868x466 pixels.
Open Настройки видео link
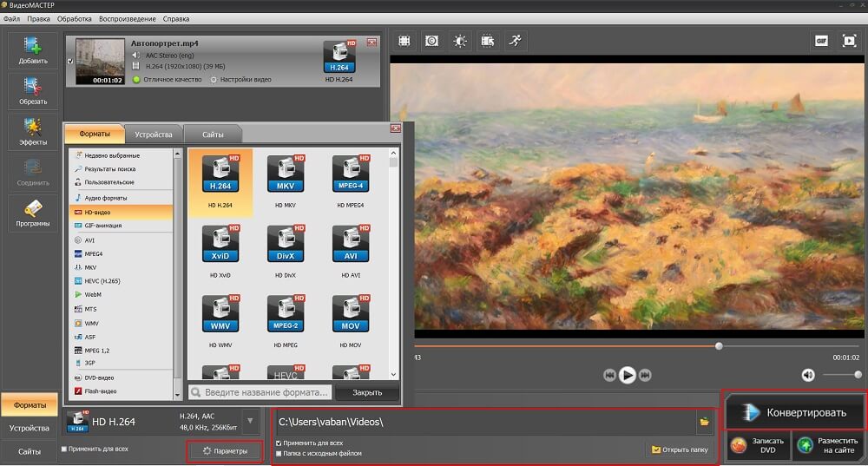(x=240, y=80)
